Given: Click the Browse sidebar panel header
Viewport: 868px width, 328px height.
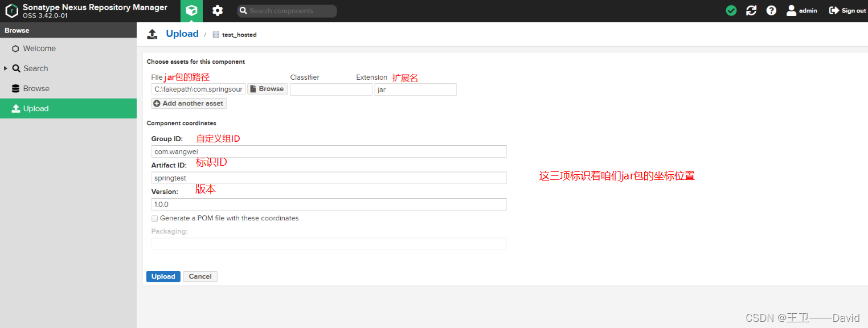Looking at the screenshot, I should point(68,30).
